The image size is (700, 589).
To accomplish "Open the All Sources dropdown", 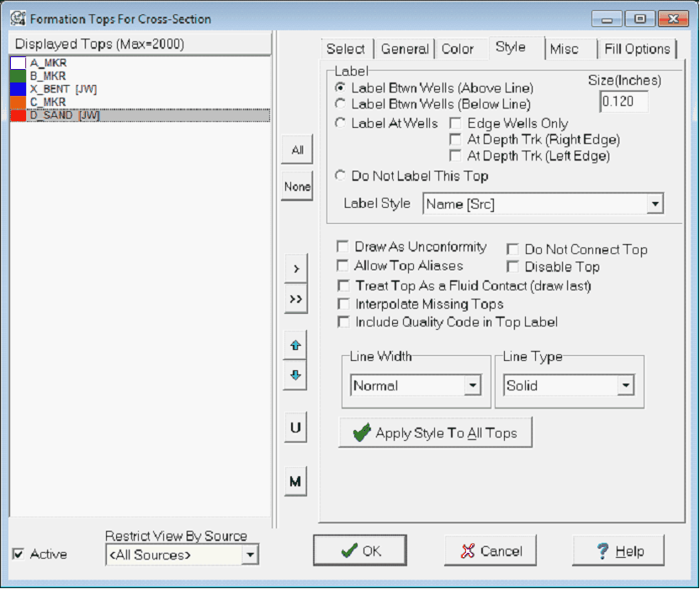I will click(252, 555).
